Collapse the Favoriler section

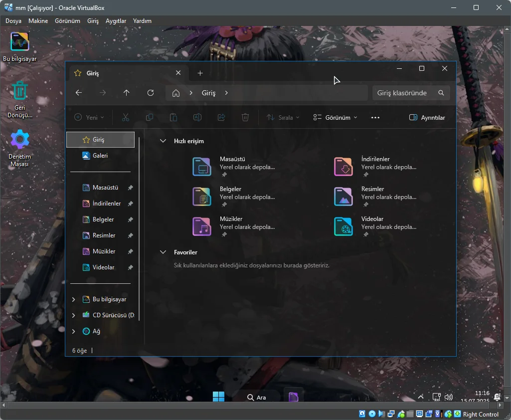163,252
